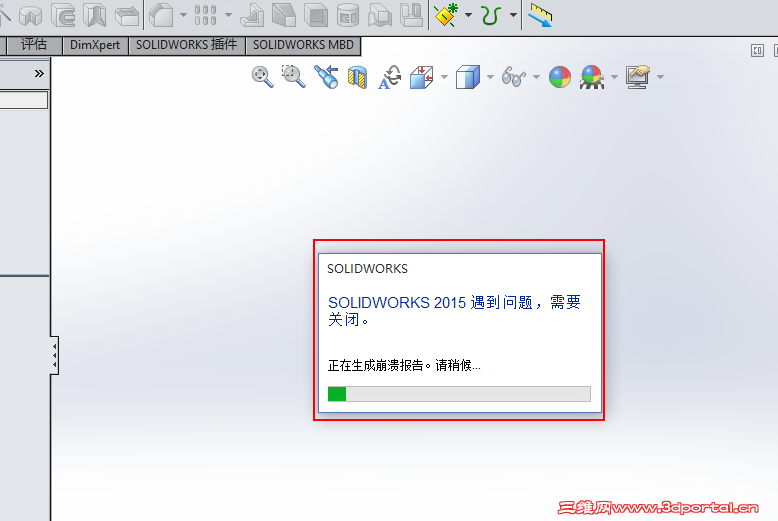Select the Rib tool
Image resolution: width=778 pixels, height=521 pixels.
coord(252,15)
